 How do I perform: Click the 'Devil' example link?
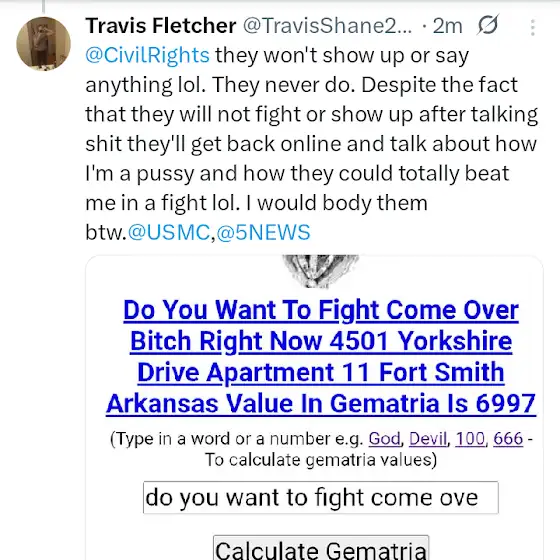pyautogui.click(x=428, y=438)
